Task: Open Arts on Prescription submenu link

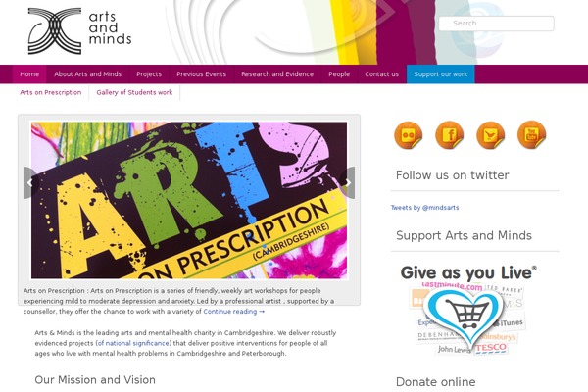Action: click(51, 92)
